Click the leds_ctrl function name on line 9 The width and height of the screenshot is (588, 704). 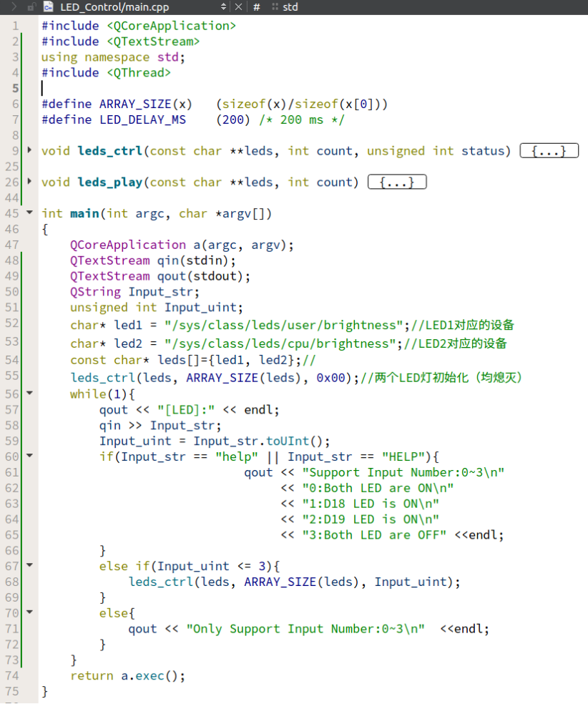tap(110, 151)
